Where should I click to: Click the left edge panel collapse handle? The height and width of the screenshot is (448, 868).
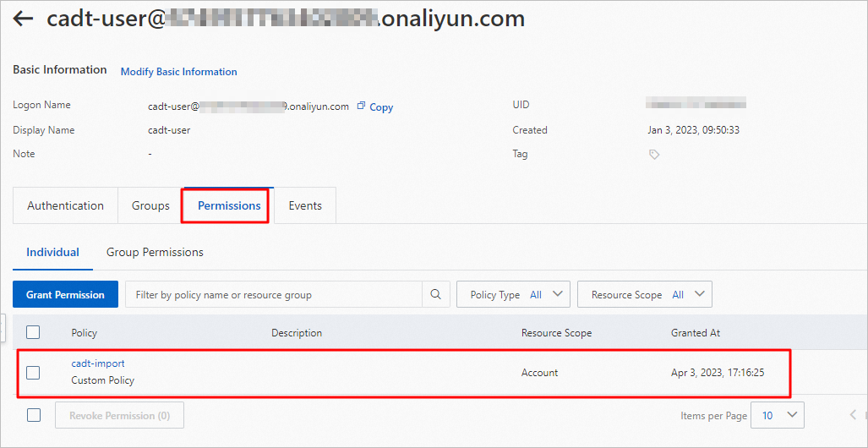point(3,327)
